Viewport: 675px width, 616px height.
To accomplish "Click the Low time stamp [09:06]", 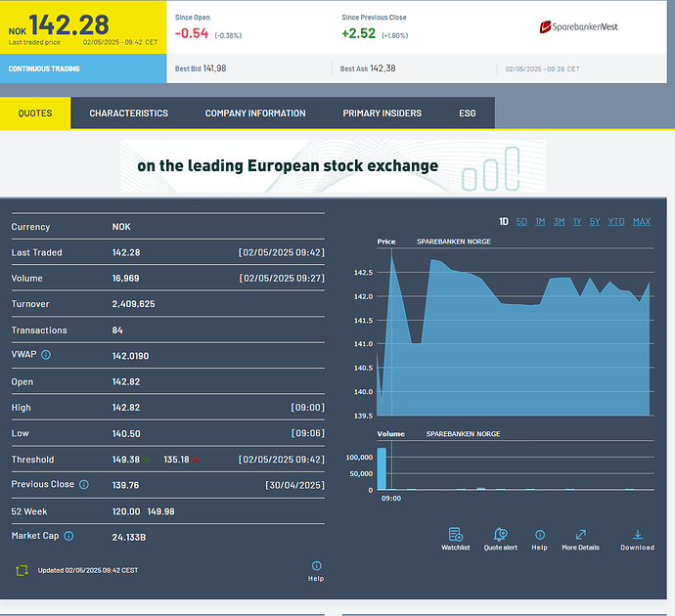I will click(308, 433).
